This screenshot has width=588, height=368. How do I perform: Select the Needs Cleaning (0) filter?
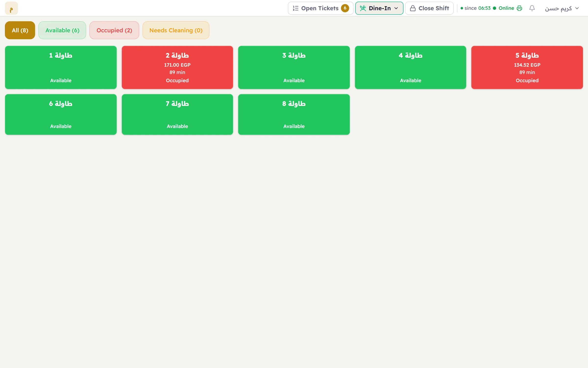[x=176, y=30]
